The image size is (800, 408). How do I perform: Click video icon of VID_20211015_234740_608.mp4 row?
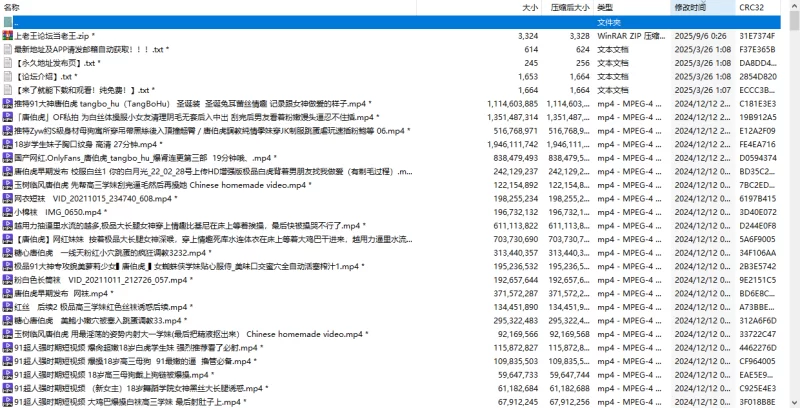(7, 198)
